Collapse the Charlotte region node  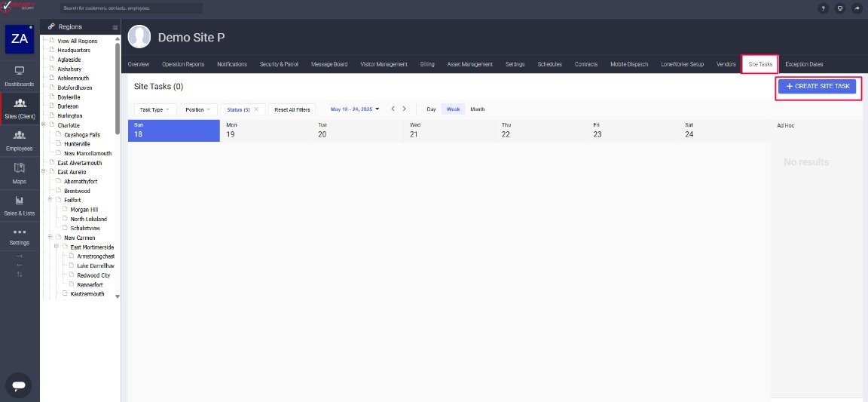(44, 125)
